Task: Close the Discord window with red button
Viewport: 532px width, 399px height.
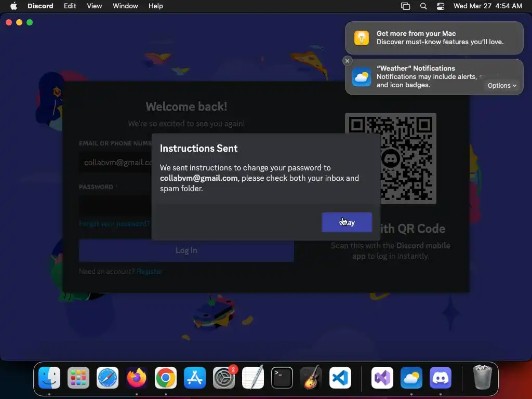Action: click(x=9, y=22)
